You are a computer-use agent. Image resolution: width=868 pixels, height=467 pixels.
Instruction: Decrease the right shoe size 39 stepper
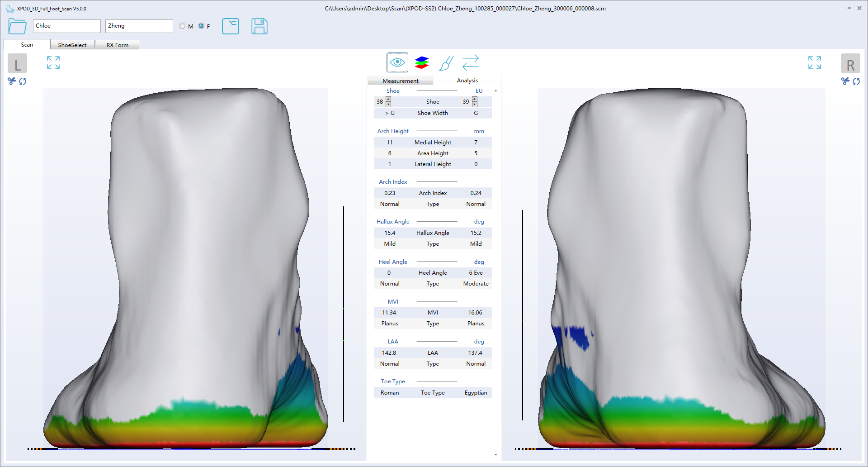pyautogui.click(x=474, y=104)
